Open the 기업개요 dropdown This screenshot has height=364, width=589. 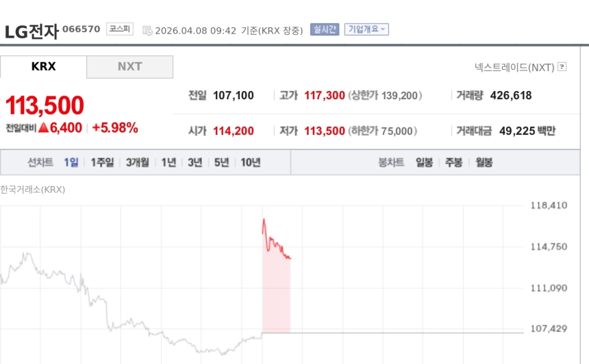366,29
